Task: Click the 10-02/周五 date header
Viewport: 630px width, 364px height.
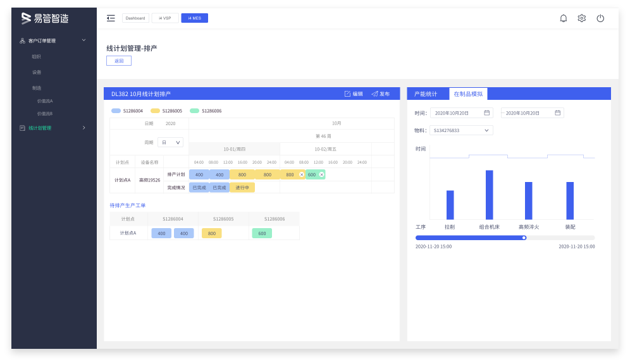Action: tap(326, 149)
